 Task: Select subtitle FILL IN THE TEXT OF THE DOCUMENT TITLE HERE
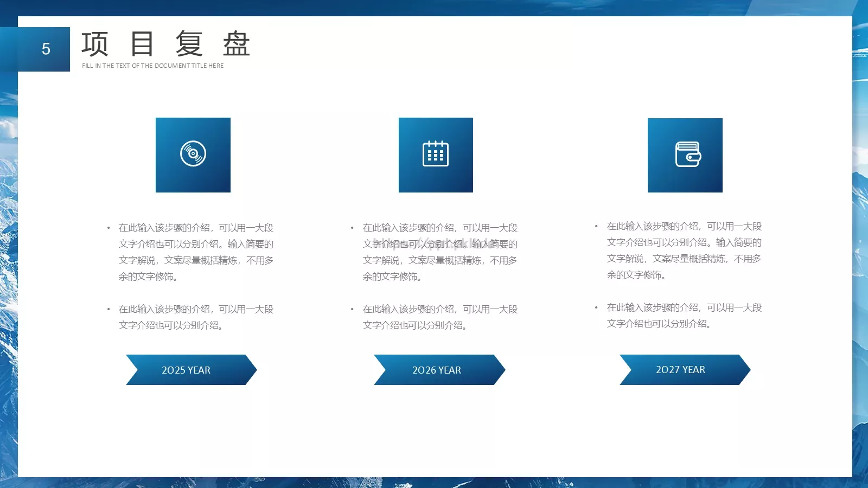click(x=153, y=66)
